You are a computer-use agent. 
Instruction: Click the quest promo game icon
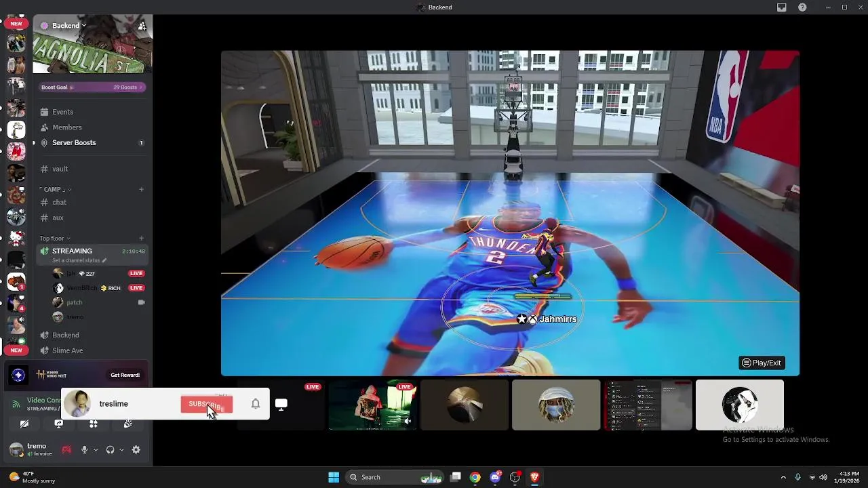[x=19, y=375]
